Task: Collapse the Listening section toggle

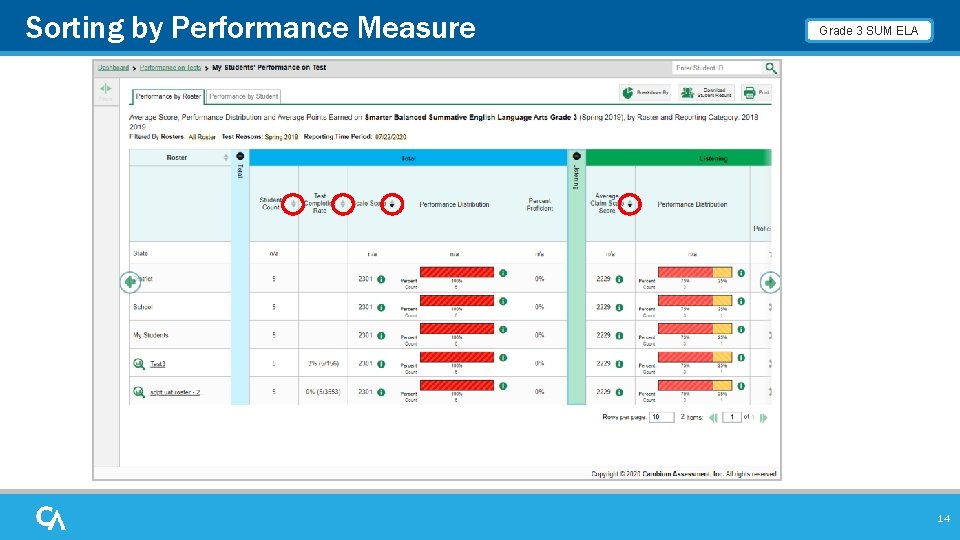Action: (x=577, y=157)
